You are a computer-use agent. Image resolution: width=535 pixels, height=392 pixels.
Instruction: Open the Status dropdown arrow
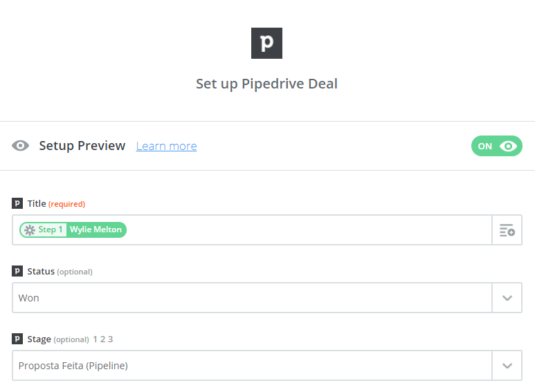(507, 298)
